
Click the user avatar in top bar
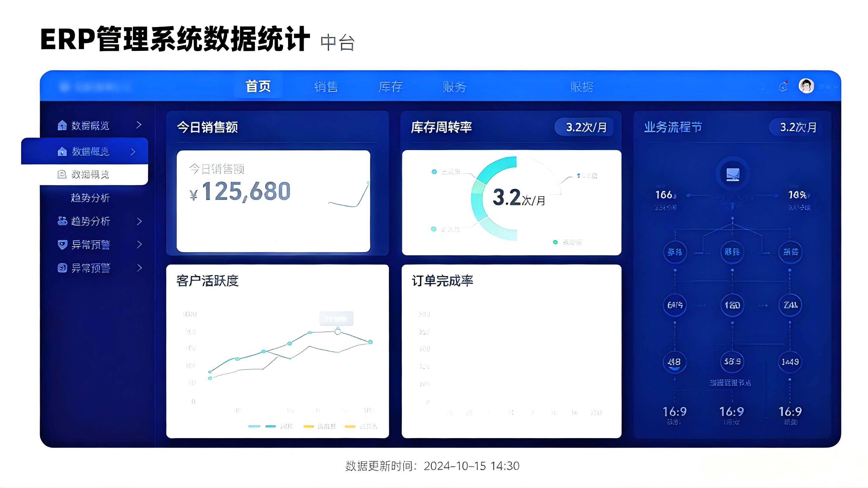click(x=806, y=86)
